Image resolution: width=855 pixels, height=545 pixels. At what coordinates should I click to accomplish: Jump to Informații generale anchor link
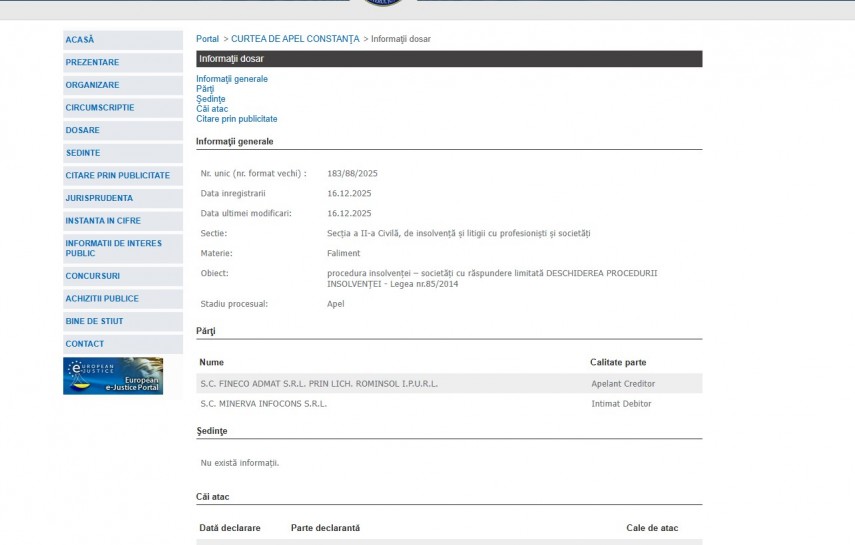pyautogui.click(x=232, y=79)
